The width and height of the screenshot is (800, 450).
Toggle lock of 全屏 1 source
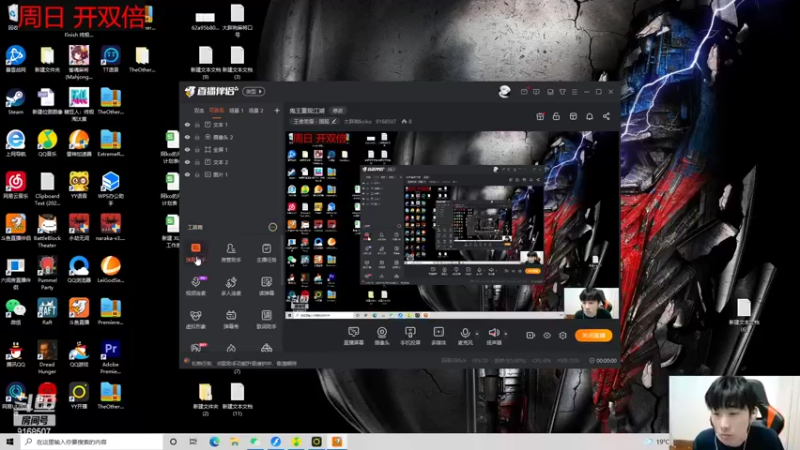197,149
